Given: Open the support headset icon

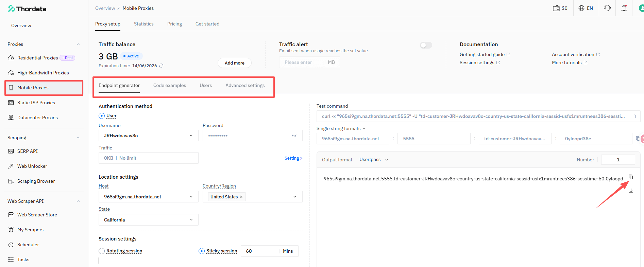Looking at the screenshot, I should (x=607, y=8).
